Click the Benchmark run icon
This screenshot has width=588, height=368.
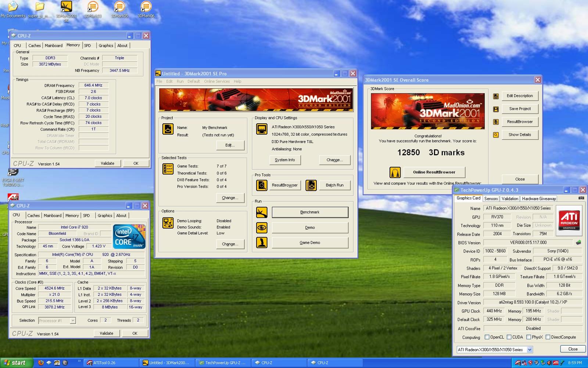point(262,212)
